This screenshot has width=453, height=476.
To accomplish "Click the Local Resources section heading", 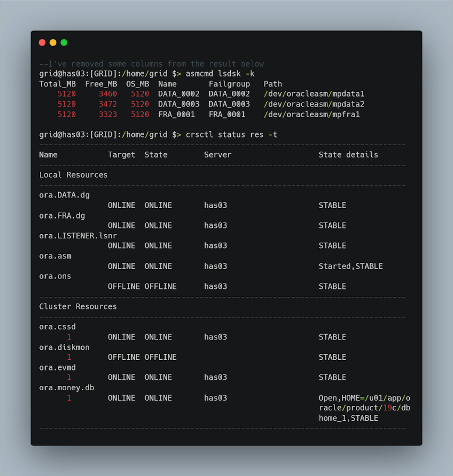I will [73, 175].
